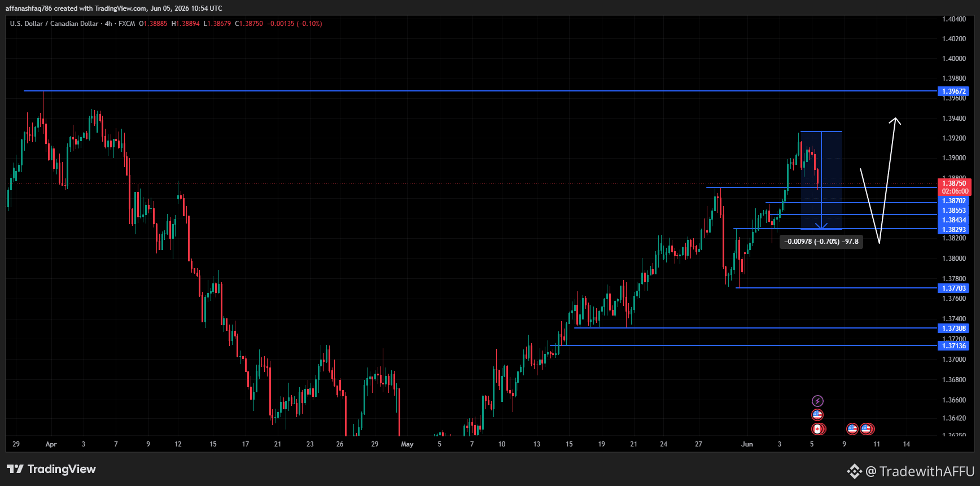
Task: Click the 1.36420 price scale tick
Action: coord(954,418)
